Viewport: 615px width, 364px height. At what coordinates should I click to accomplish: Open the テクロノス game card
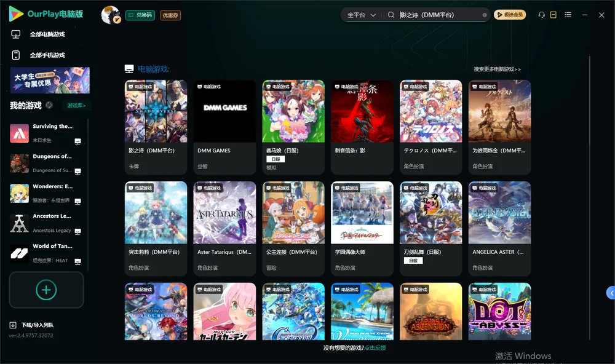431,127
